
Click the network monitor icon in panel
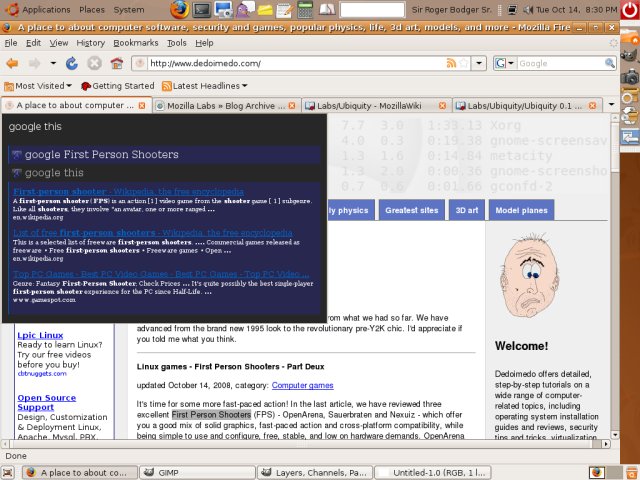tap(512, 9)
